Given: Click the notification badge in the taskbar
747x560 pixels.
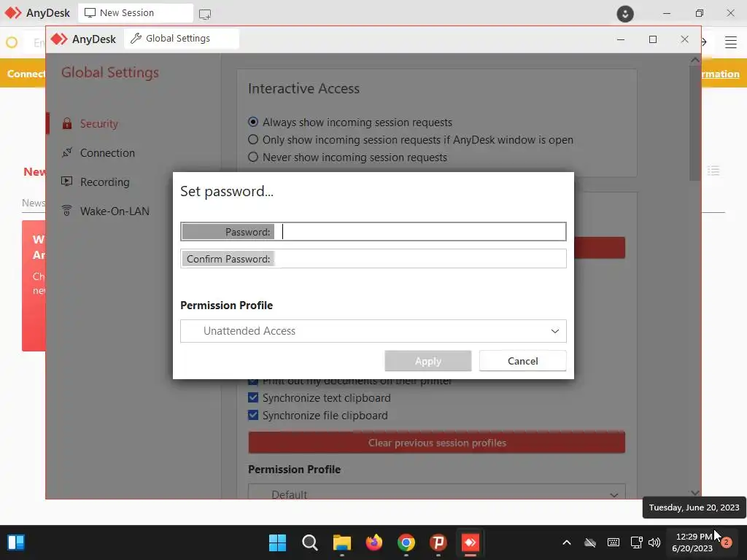Looking at the screenshot, I should click(727, 542).
